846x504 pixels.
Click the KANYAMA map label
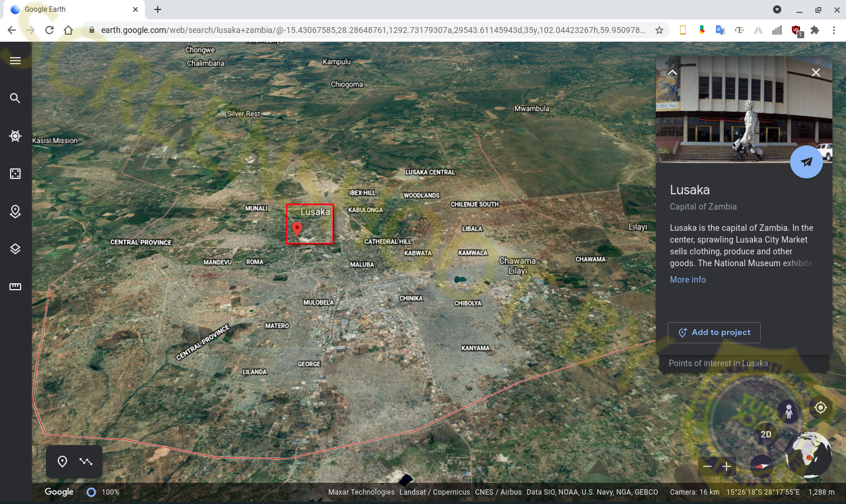pos(476,349)
